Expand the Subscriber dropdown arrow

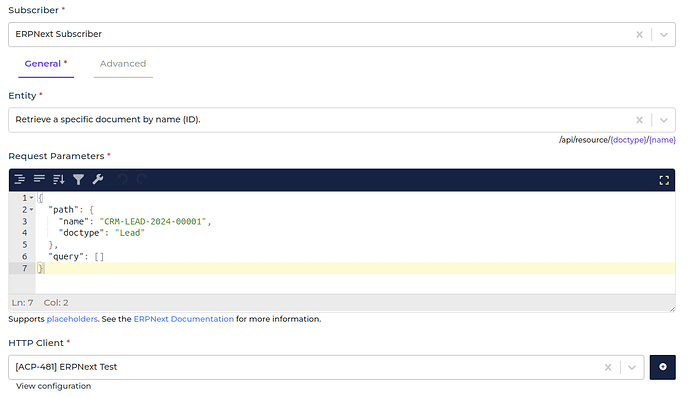pos(664,34)
